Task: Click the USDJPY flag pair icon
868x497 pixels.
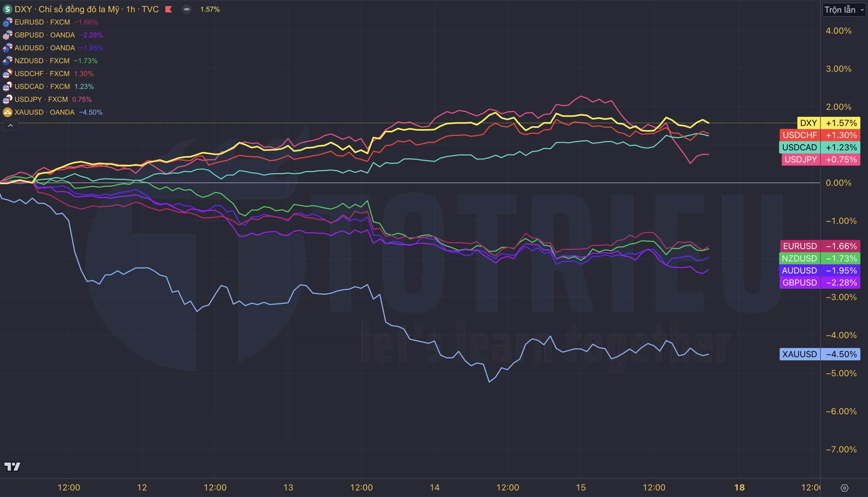Action: pyautogui.click(x=7, y=100)
